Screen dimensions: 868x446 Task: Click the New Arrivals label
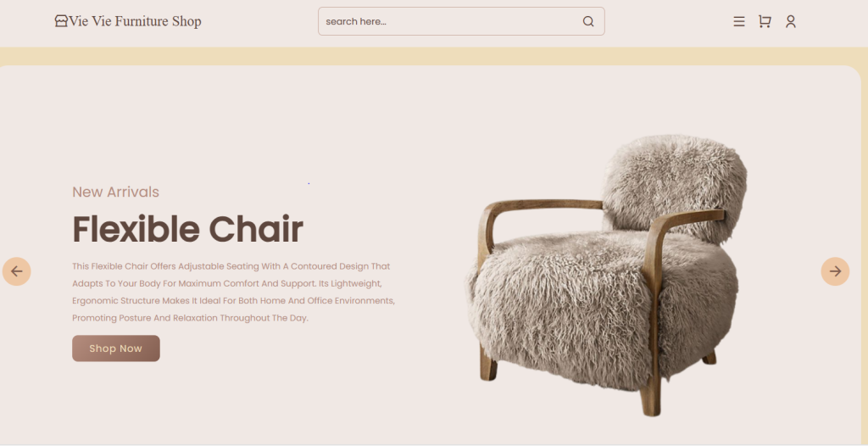[x=115, y=192]
